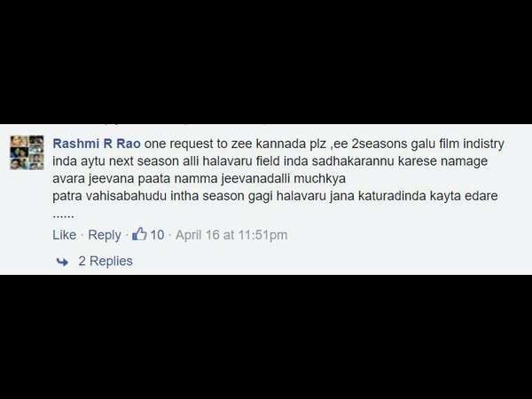Image resolution: width=532 pixels, height=399 pixels.
Task: Click 'avara jeevana paata' in the third line
Action: [x=112, y=178]
